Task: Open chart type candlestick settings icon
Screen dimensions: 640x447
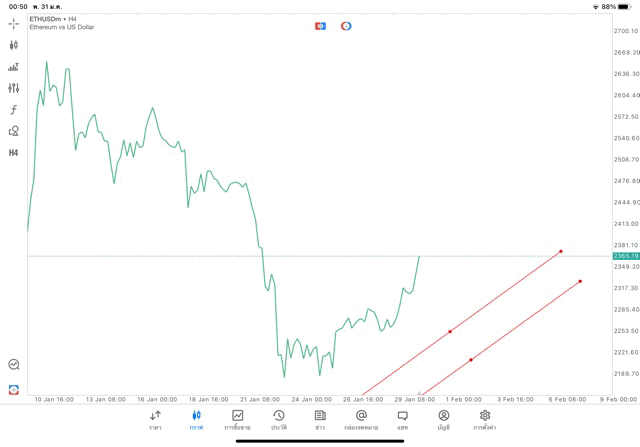Action: pos(14,45)
